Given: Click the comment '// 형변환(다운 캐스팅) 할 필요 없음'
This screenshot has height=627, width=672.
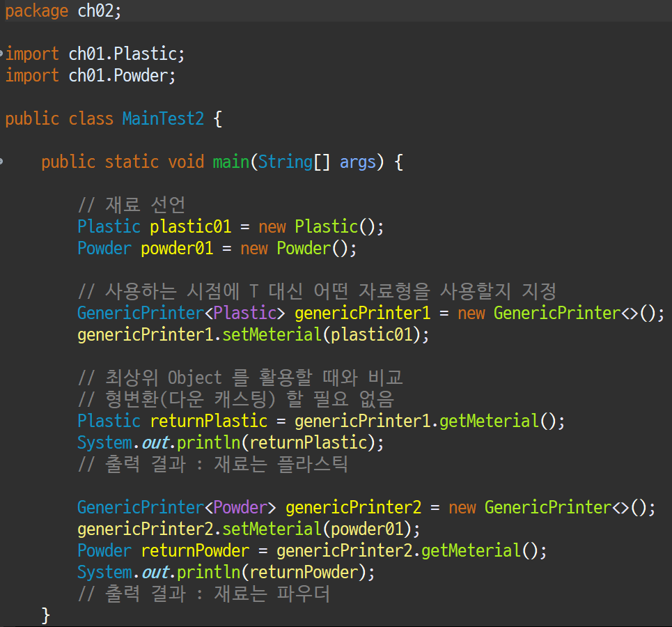Looking at the screenshot, I should tap(235, 399).
